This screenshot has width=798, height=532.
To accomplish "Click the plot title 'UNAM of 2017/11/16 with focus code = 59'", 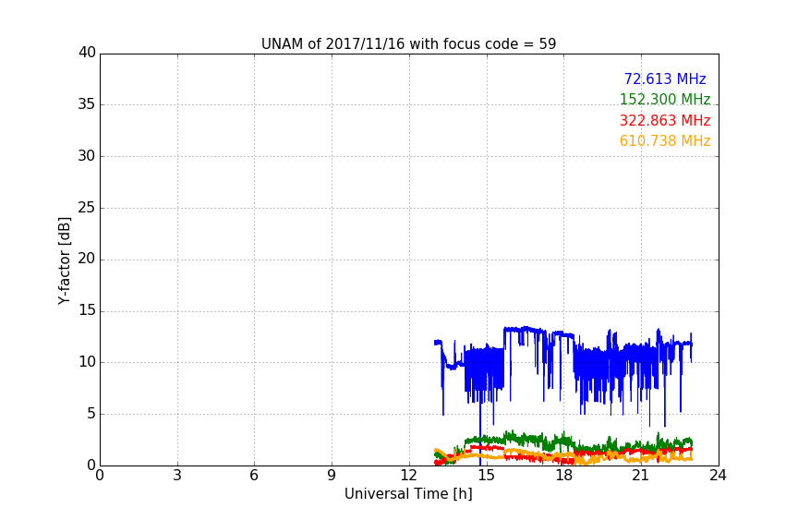I will pos(408,44).
